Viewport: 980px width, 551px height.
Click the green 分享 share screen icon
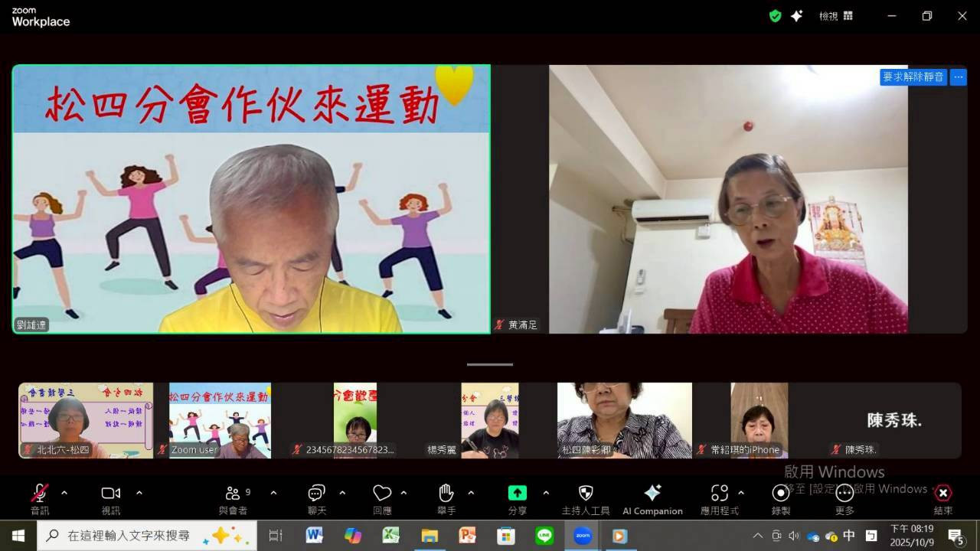[518, 494]
